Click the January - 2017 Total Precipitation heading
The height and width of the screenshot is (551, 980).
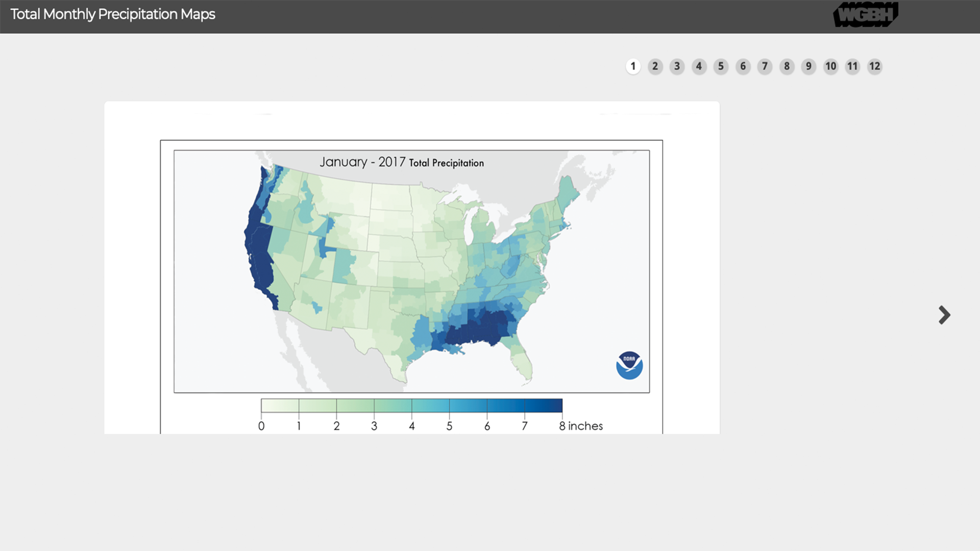(x=402, y=162)
